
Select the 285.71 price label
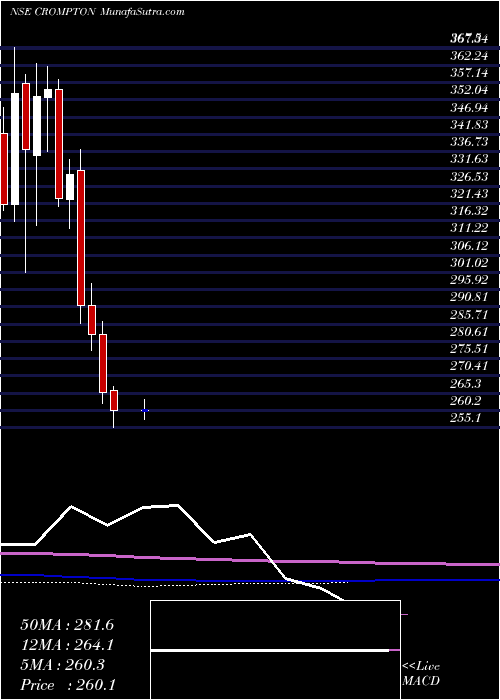[468, 315]
